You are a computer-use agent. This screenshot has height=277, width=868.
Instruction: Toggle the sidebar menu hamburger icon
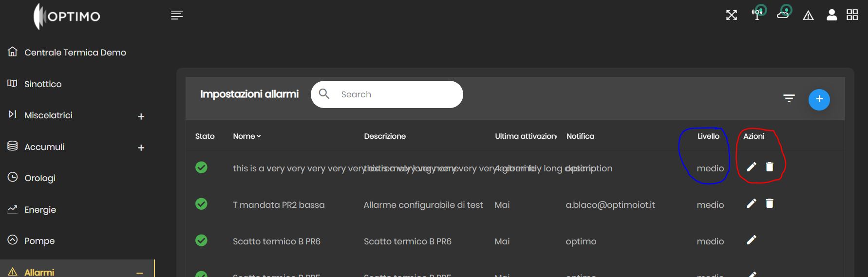point(177,15)
